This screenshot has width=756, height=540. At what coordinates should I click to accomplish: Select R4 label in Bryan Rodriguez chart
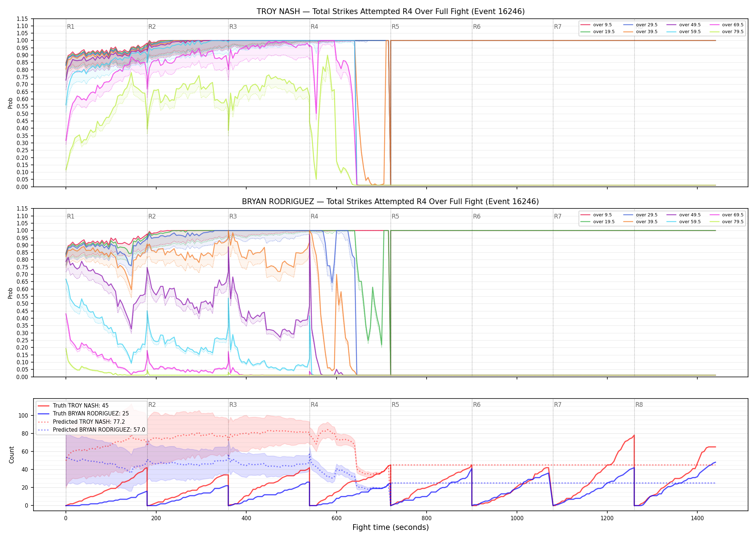click(x=314, y=216)
